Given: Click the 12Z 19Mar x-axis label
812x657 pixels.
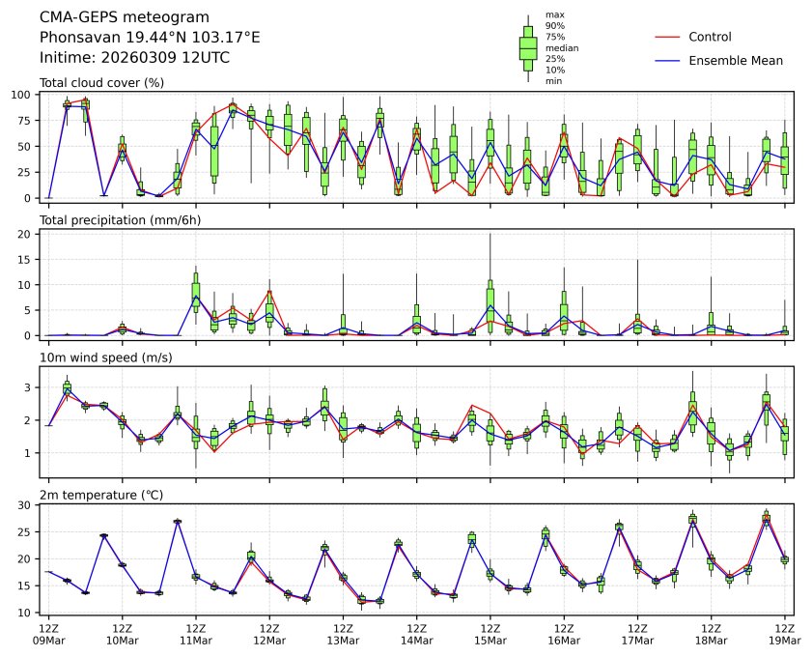Looking at the screenshot, I should point(784,633).
